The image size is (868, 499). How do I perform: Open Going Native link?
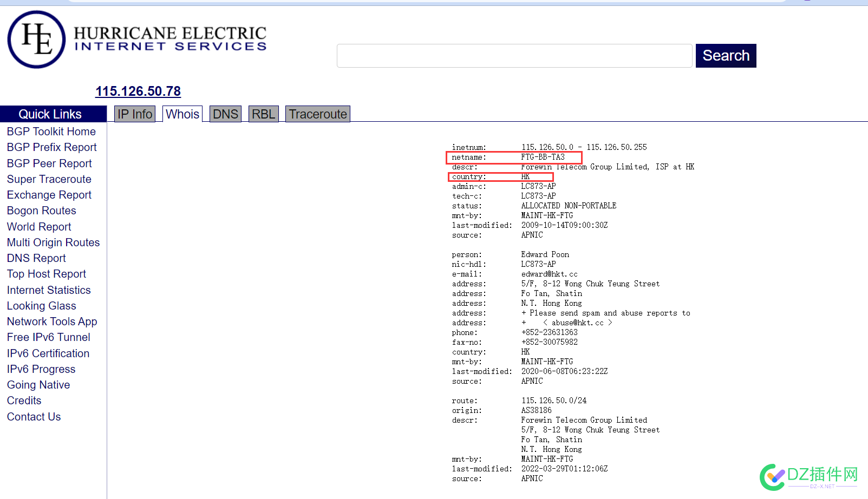click(38, 385)
